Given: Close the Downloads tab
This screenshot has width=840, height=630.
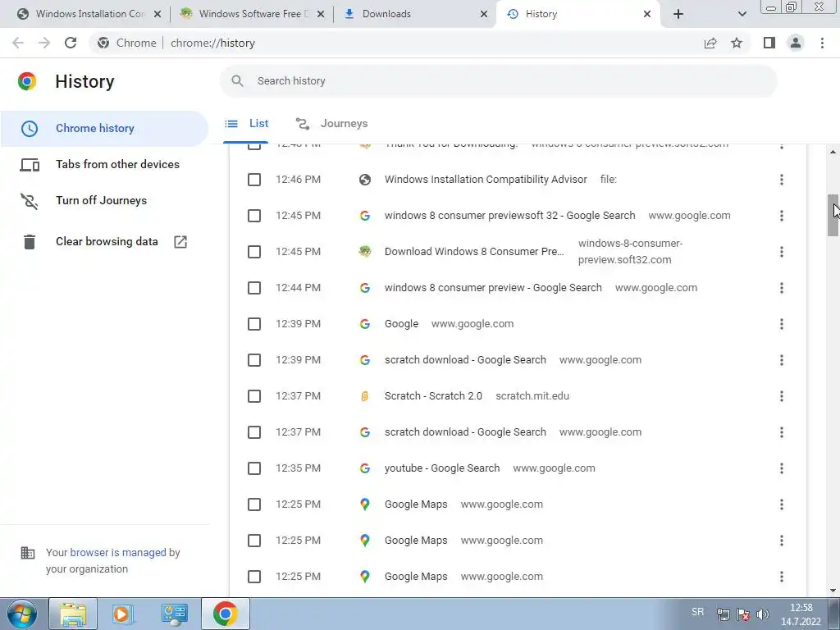Looking at the screenshot, I should (484, 14).
